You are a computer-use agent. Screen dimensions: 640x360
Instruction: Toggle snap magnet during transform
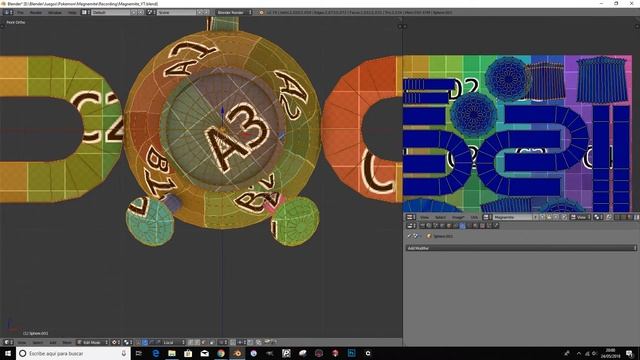coord(232,342)
